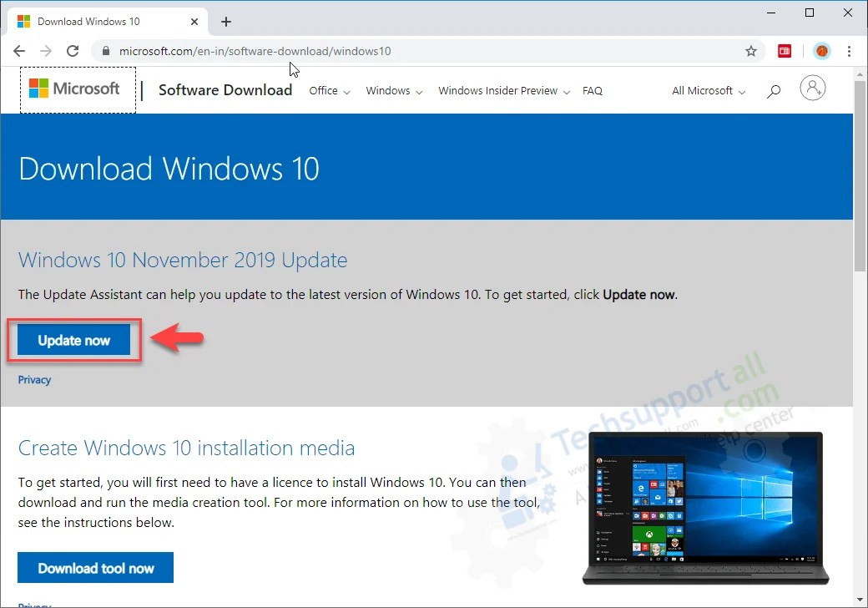Click the Software Download heading link
Image resolution: width=868 pixels, height=608 pixels.
(225, 89)
